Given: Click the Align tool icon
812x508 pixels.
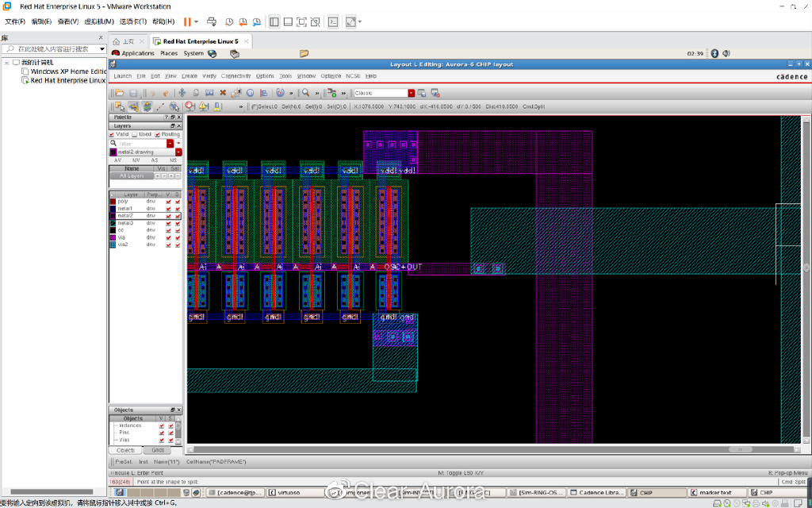Looking at the screenshot, I should pyautogui.click(x=263, y=93).
